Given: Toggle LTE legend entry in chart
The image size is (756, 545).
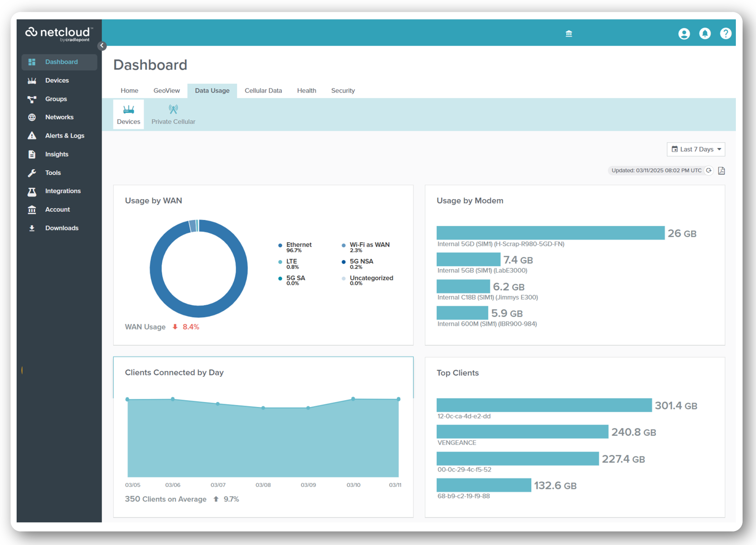Looking at the screenshot, I should 291,262.
